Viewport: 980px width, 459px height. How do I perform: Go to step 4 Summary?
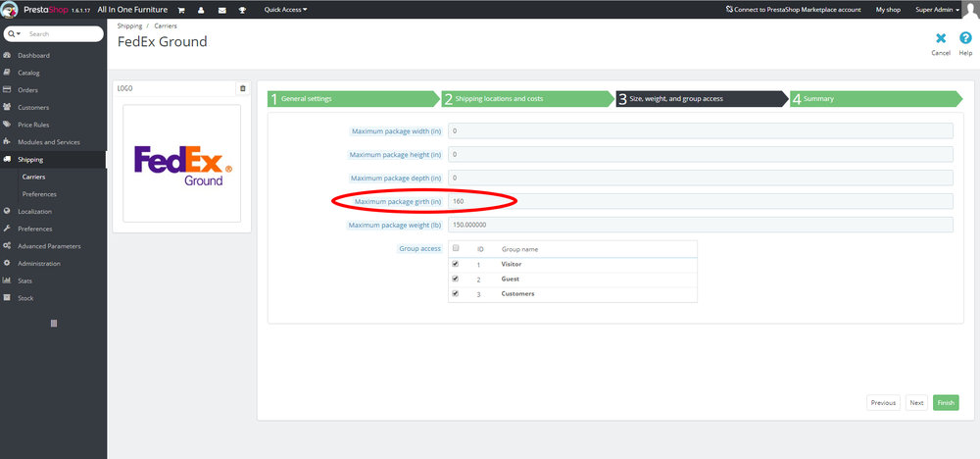(875, 99)
